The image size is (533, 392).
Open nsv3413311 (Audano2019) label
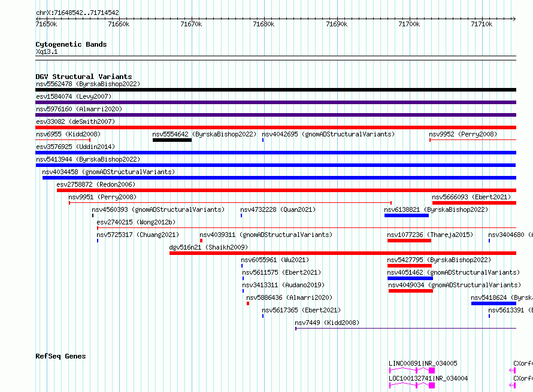coord(283,285)
